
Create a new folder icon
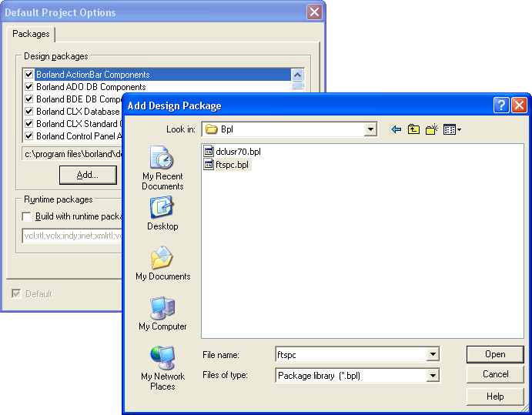[432, 129]
